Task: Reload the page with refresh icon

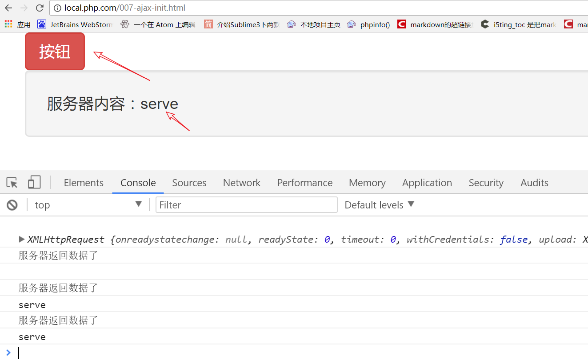Action: pyautogui.click(x=40, y=8)
